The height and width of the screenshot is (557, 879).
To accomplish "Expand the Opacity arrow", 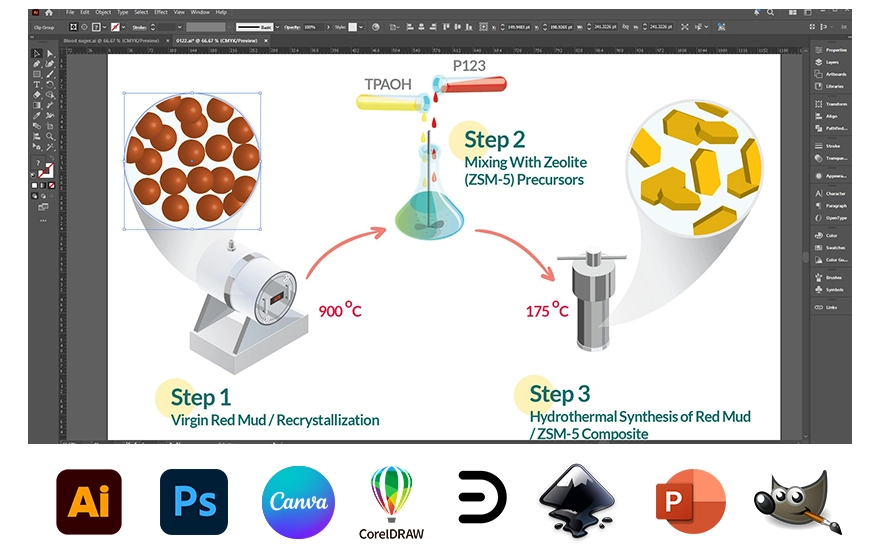I will point(329,27).
